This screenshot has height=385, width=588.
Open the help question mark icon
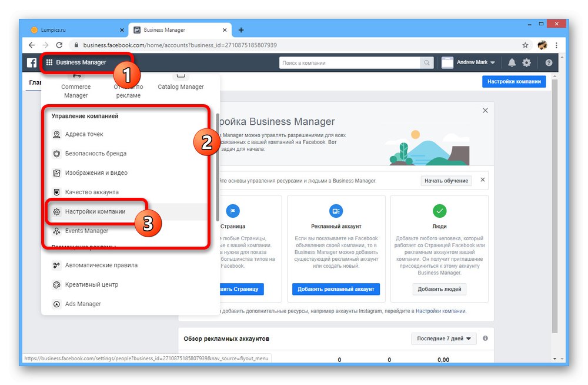(x=549, y=63)
